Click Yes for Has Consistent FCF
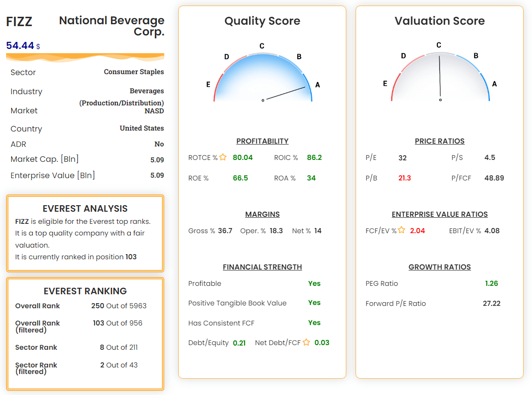The image size is (532, 395). pos(314,322)
